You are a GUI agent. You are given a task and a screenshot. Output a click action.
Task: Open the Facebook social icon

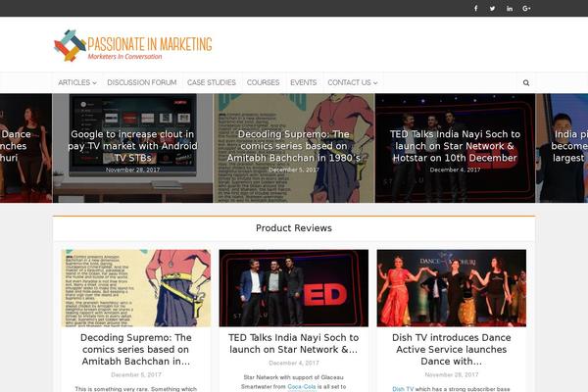click(x=475, y=8)
